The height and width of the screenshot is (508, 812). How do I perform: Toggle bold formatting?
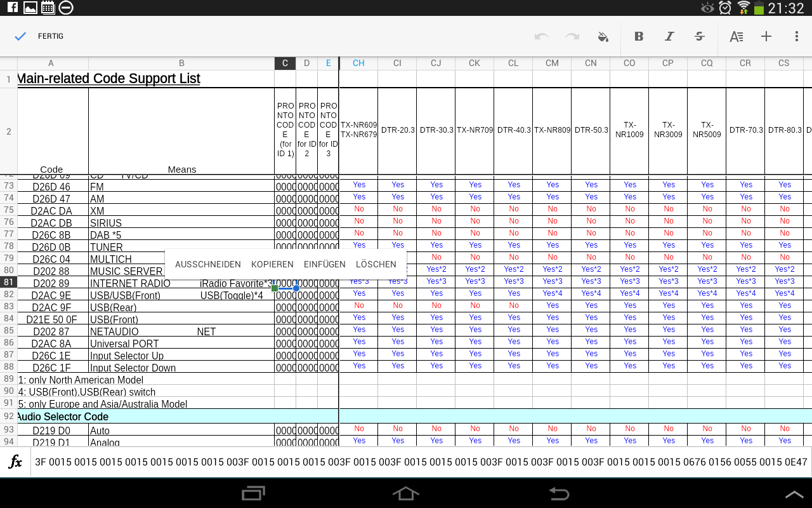point(639,37)
